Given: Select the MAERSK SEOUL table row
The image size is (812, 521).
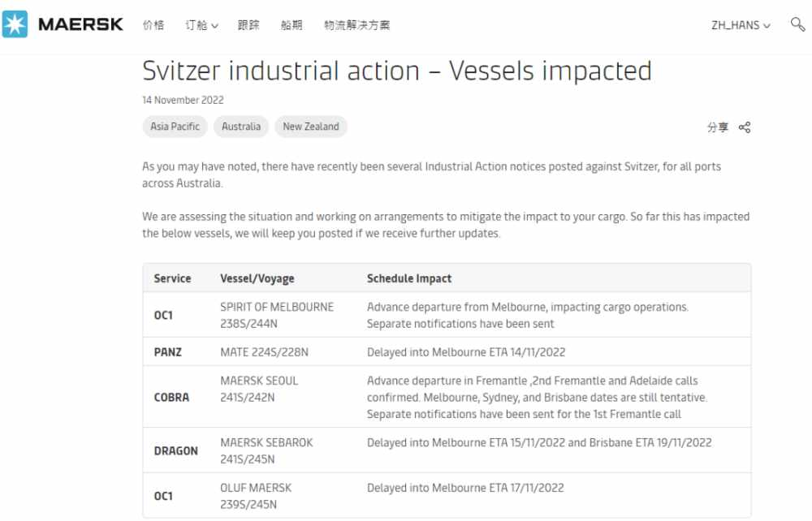Looking at the screenshot, I should pos(447,397).
